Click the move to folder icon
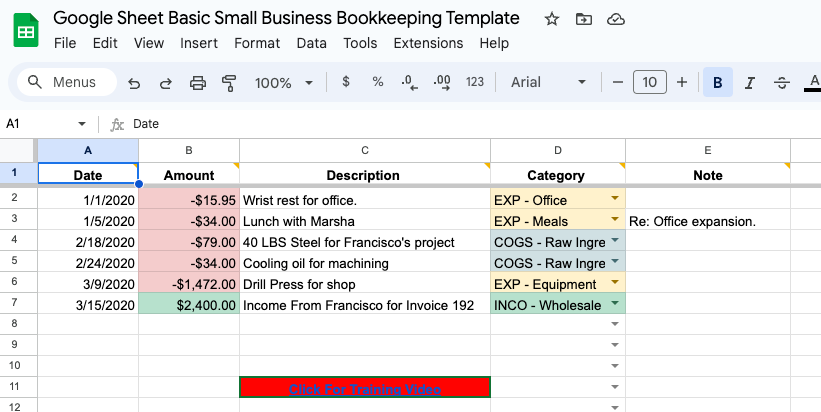821x412 pixels. point(584,19)
